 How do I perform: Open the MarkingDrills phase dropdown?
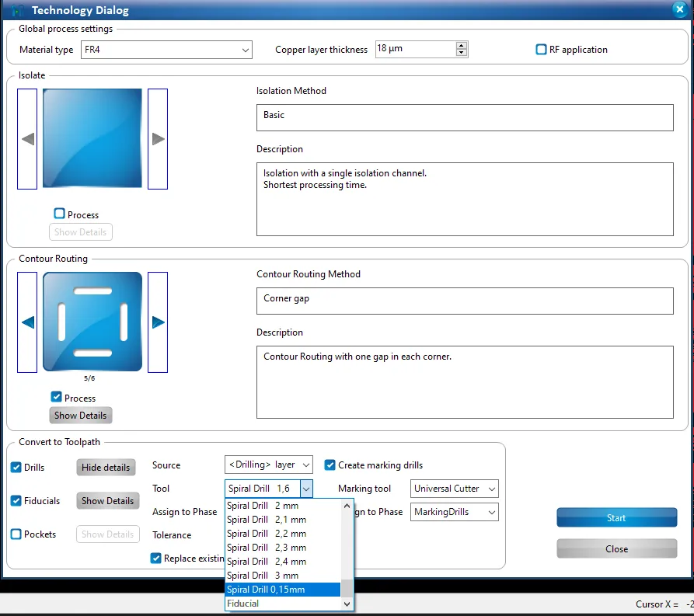(454, 512)
